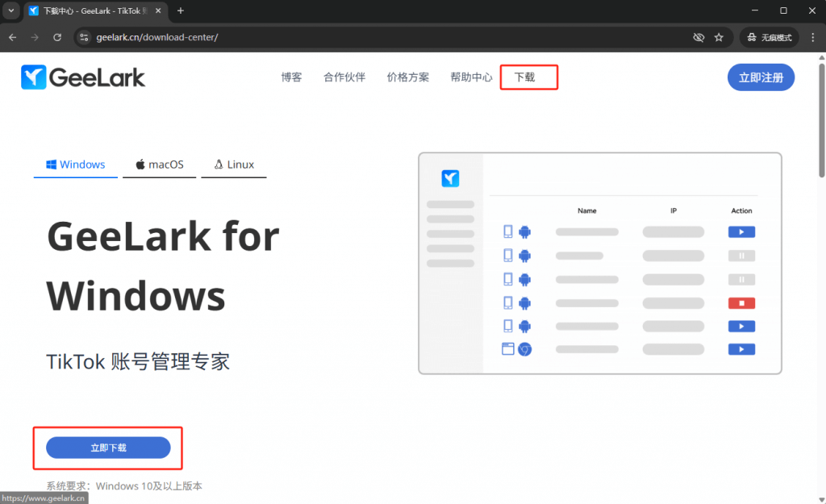Screen dimensions: 826x504
Task: Open the 博客 menu item
Action: [291, 77]
